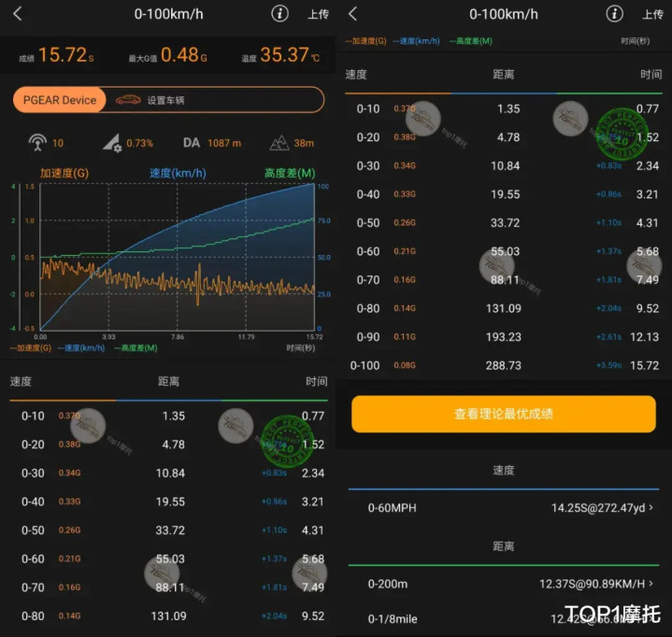
Task: Toggle the large orange 加速度(G) chart legend
Action: point(64,173)
